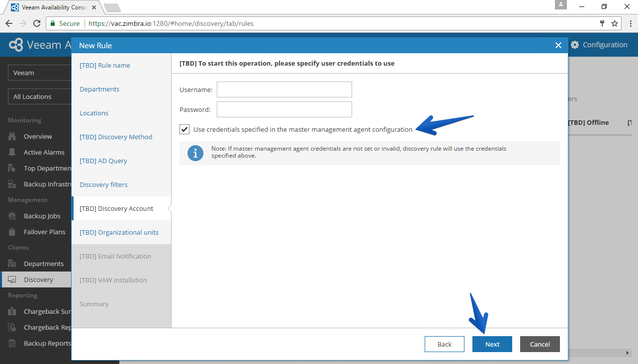Toggle the master management agent credentials checkbox

184,129
